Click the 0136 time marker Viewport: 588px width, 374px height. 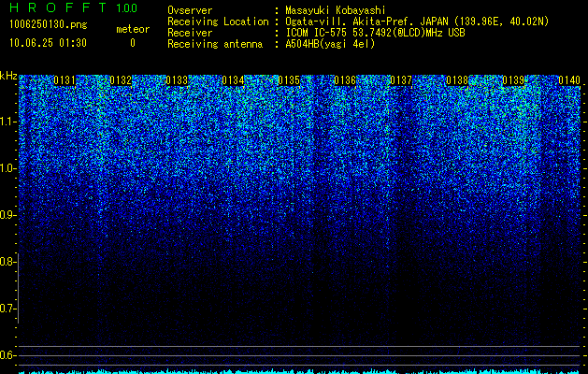[x=345, y=80]
